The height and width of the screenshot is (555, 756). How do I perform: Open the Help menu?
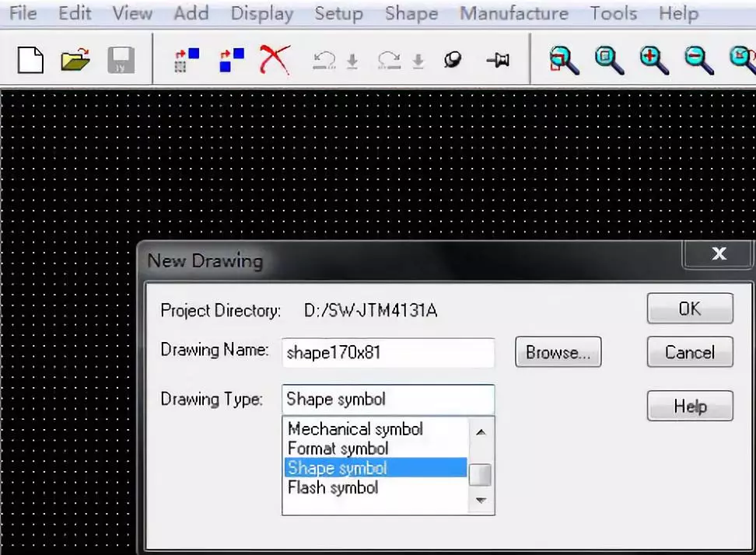point(678,13)
